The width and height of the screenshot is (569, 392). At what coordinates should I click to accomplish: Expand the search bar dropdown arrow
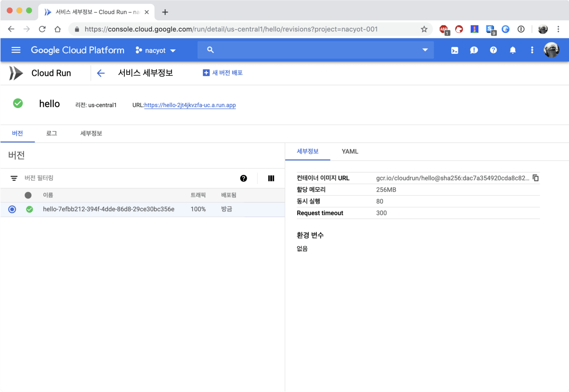pos(425,50)
